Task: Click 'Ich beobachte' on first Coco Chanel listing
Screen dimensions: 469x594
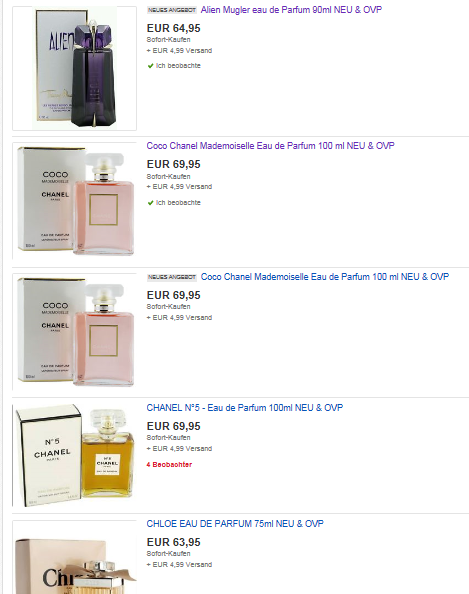Action: [178, 203]
